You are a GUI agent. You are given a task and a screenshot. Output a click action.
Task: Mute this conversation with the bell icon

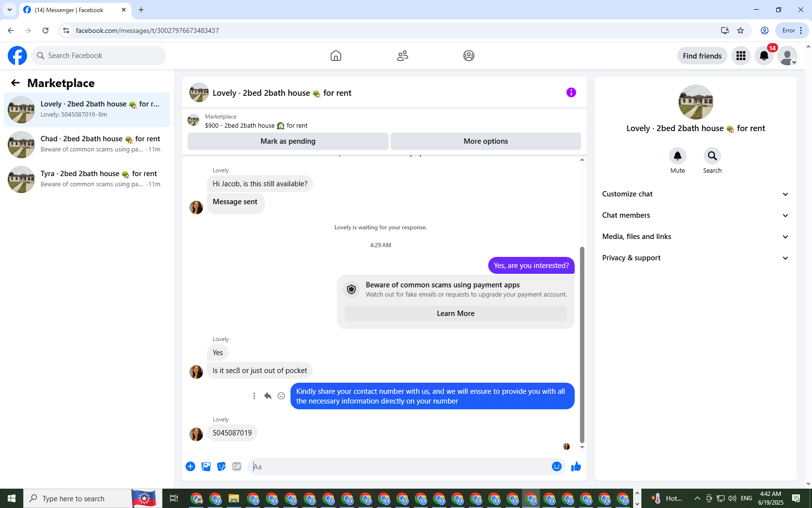click(678, 156)
